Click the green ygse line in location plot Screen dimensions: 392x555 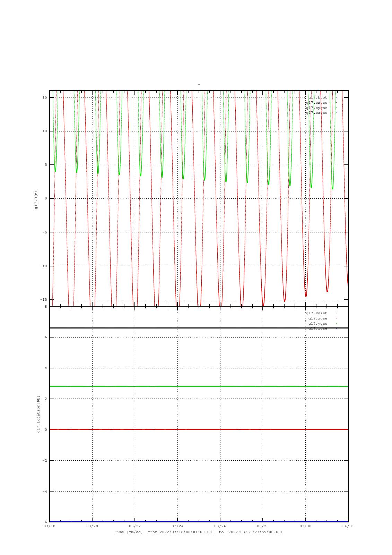(199, 386)
